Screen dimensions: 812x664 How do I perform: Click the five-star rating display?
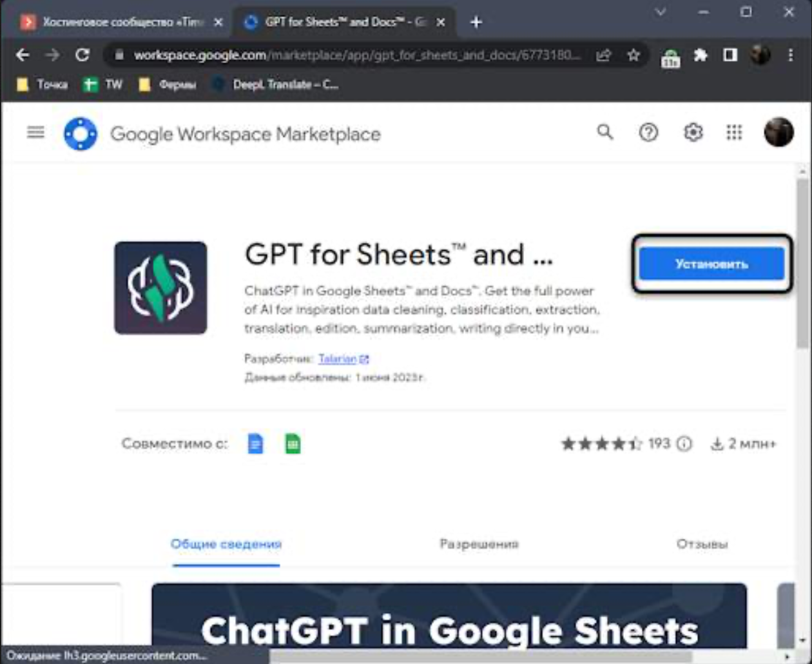(x=601, y=444)
